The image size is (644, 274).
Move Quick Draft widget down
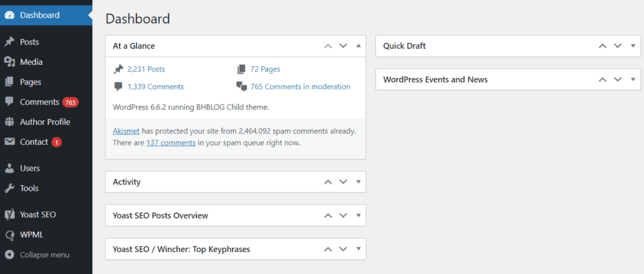point(618,46)
